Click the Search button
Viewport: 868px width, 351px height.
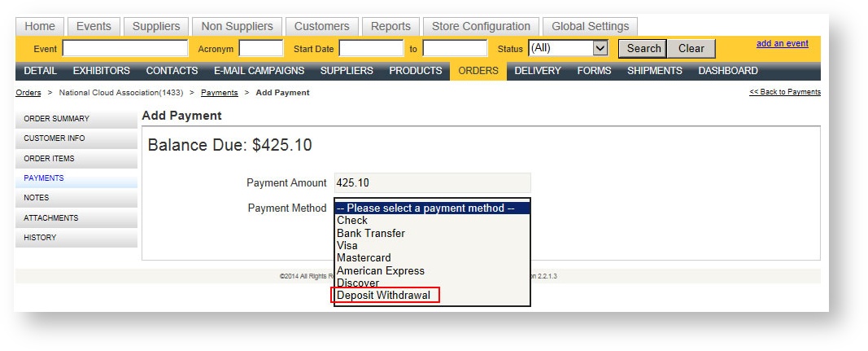point(643,48)
